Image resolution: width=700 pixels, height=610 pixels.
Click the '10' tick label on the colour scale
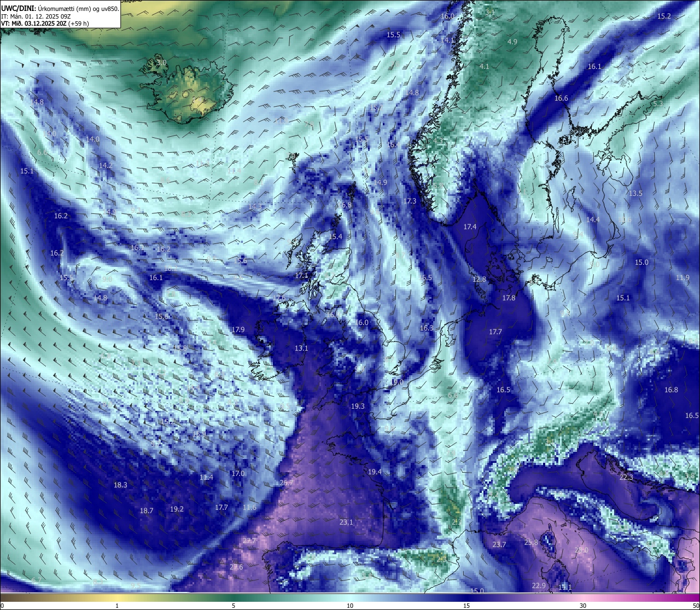(x=350, y=606)
